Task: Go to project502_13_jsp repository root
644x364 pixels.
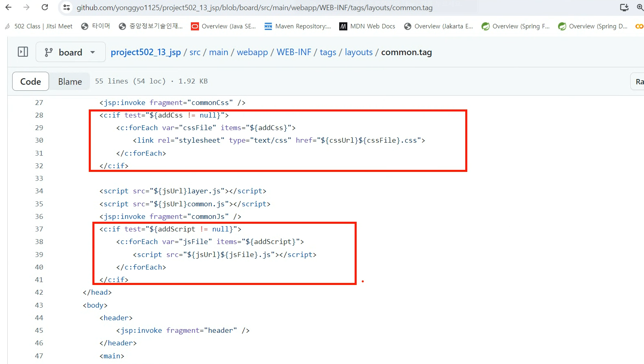Action: click(146, 52)
